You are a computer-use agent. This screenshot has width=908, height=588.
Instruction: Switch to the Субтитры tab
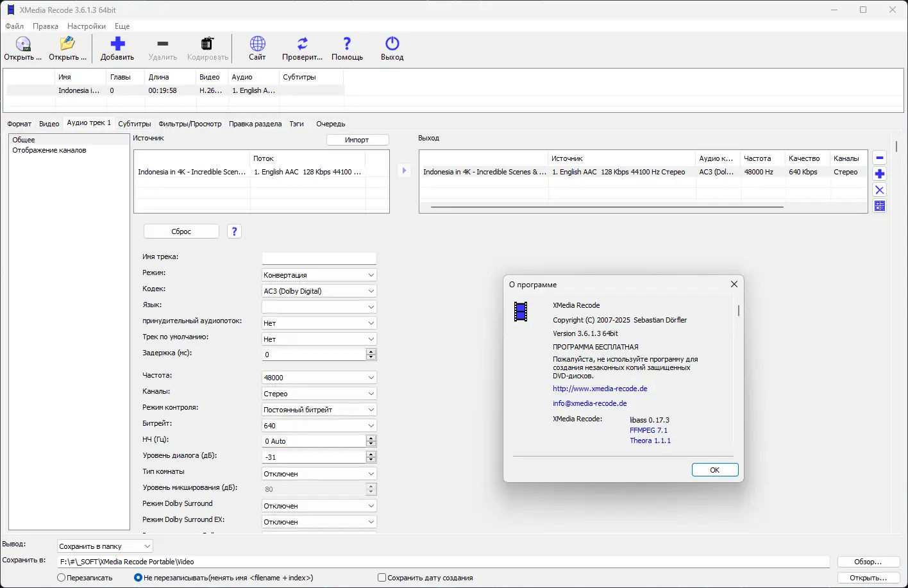coord(135,124)
